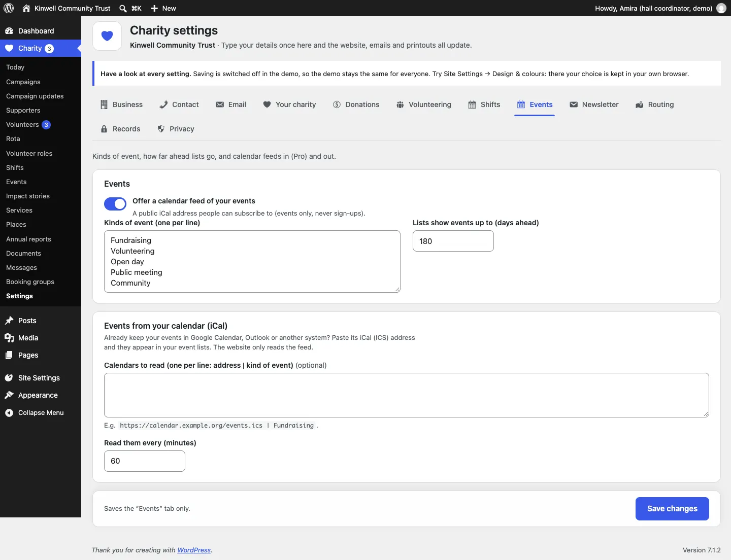Click the Appearance paintbrush icon
Screen dimensions: 731x560
point(9,395)
